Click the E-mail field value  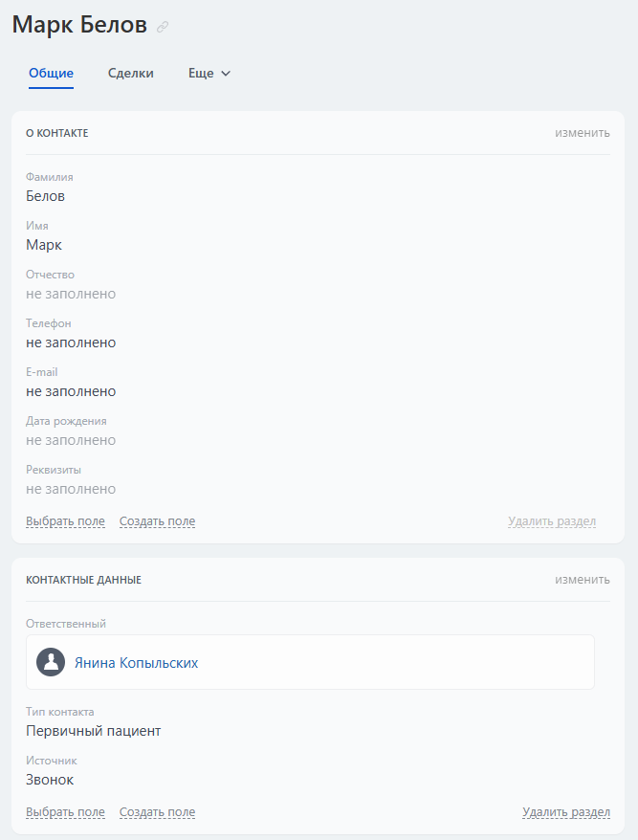71,391
